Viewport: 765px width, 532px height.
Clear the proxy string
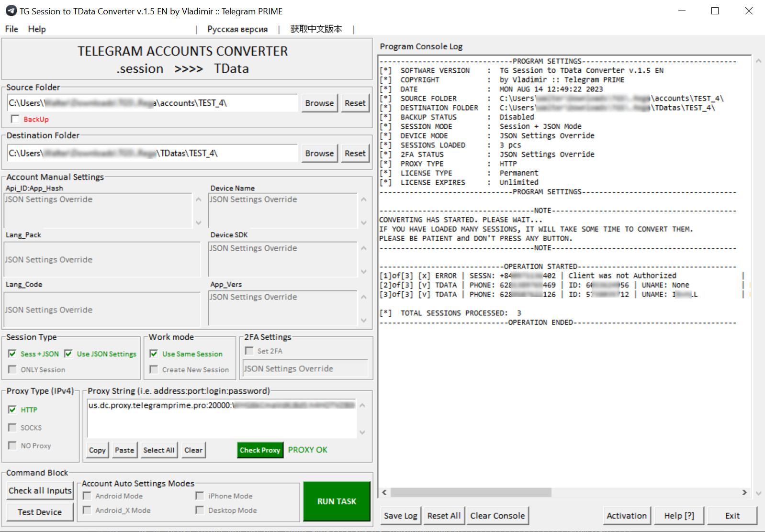[x=193, y=450]
